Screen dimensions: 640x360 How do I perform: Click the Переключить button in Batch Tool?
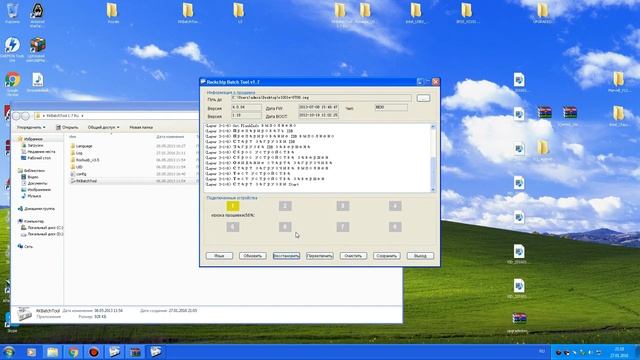[x=320, y=256]
